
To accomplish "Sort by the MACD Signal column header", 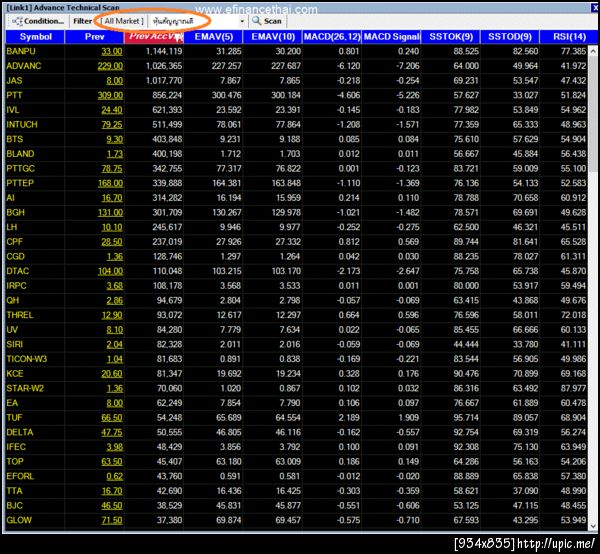I will (391, 37).
